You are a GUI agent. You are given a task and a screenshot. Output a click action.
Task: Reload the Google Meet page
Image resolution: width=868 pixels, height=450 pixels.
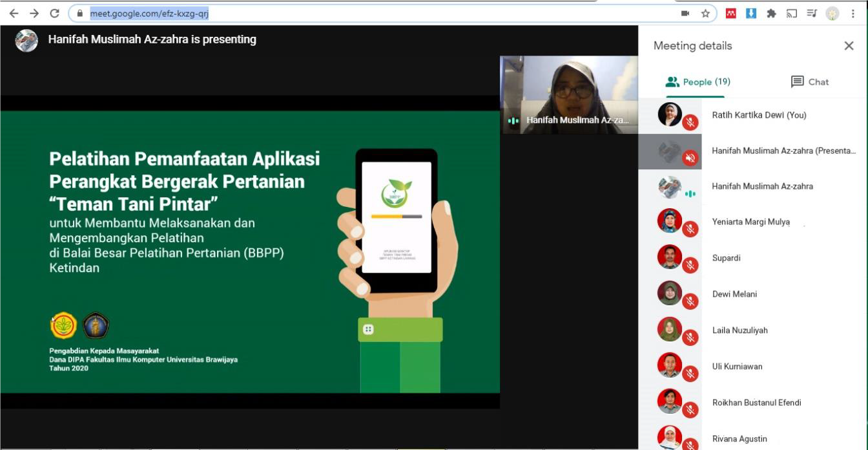55,13
